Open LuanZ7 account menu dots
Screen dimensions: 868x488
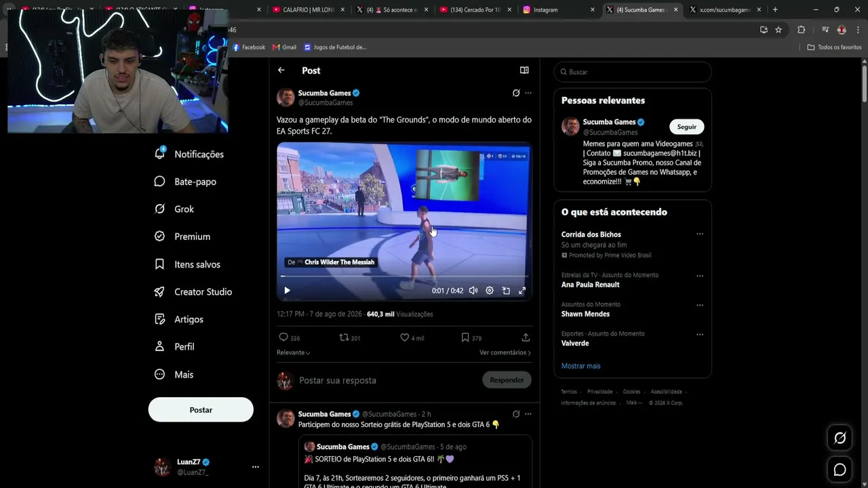click(256, 467)
